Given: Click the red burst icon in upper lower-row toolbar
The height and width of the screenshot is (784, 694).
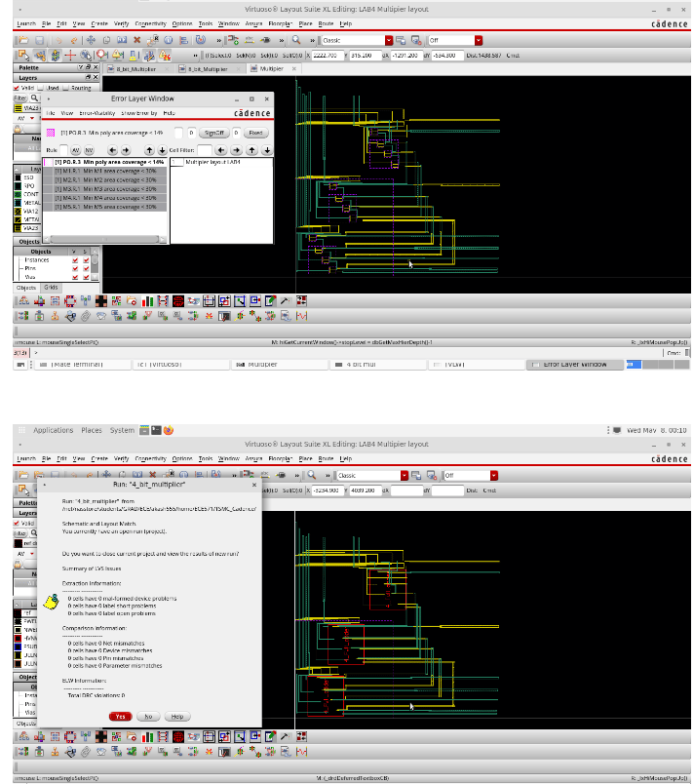Looking at the screenshot, I should tap(209, 316).
